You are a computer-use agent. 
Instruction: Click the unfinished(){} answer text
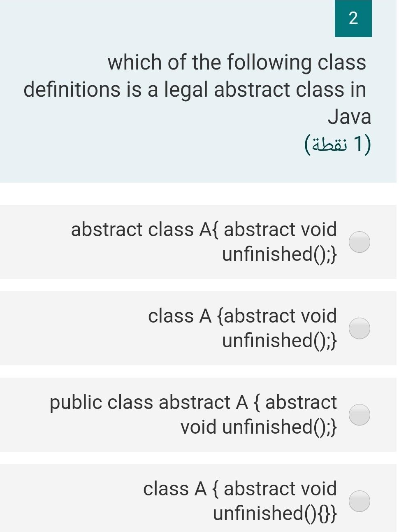(275, 513)
